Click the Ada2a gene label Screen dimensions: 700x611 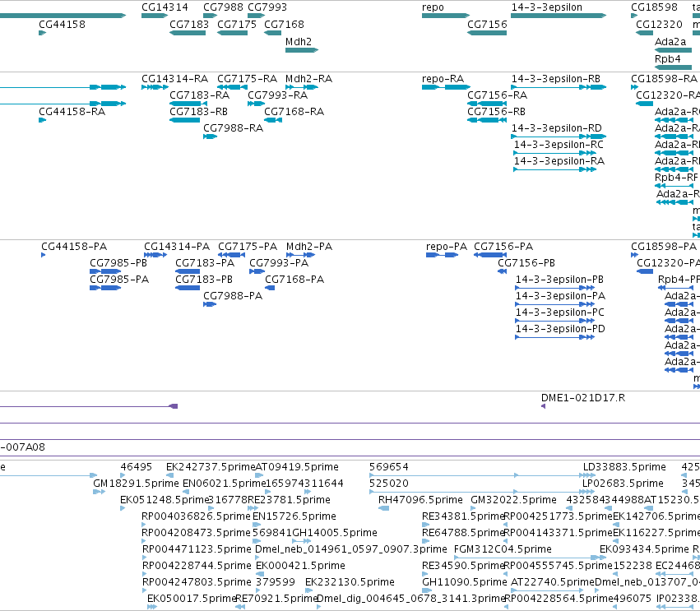tap(670, 41)
